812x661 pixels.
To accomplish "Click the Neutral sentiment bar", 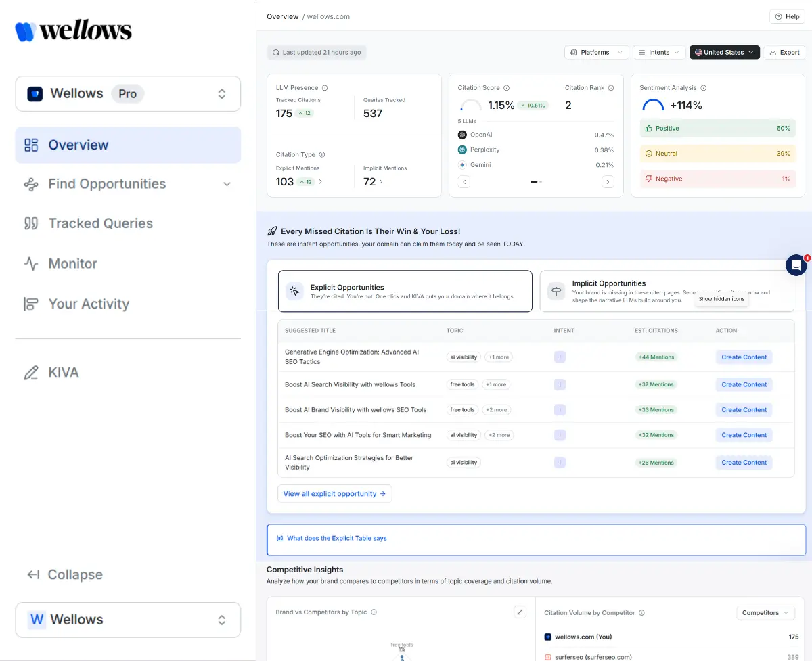I will point(718,154).
